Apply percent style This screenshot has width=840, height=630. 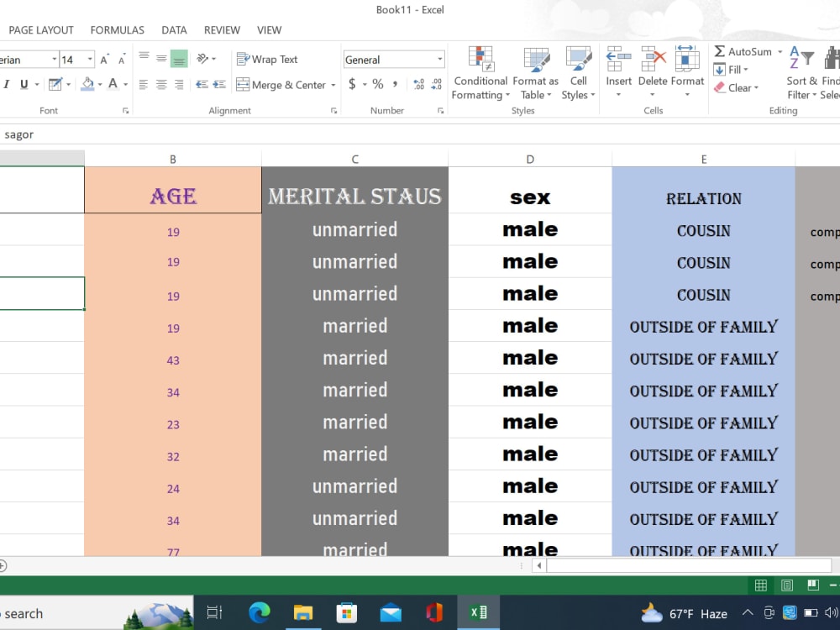[x=378, y=84]
